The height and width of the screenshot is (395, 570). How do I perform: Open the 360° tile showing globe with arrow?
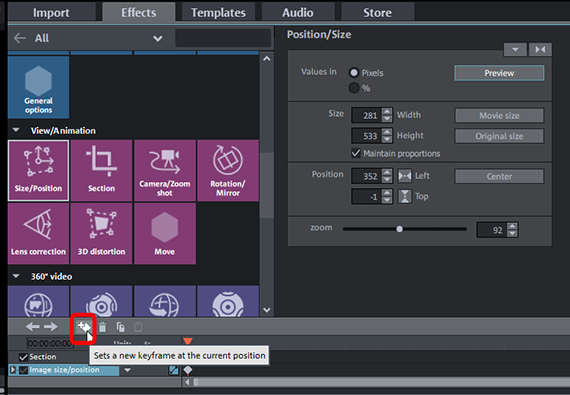click(165, 301)
